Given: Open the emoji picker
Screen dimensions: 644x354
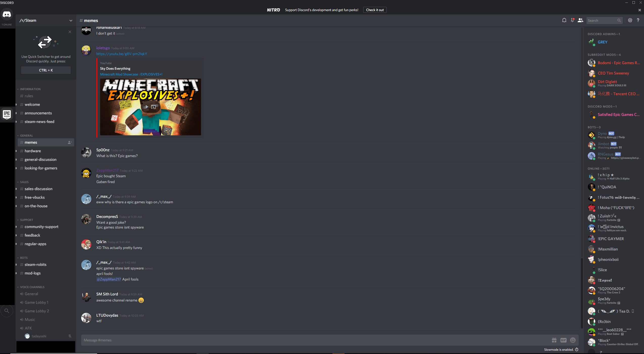Looking at the screenshot, I should 573,340.
